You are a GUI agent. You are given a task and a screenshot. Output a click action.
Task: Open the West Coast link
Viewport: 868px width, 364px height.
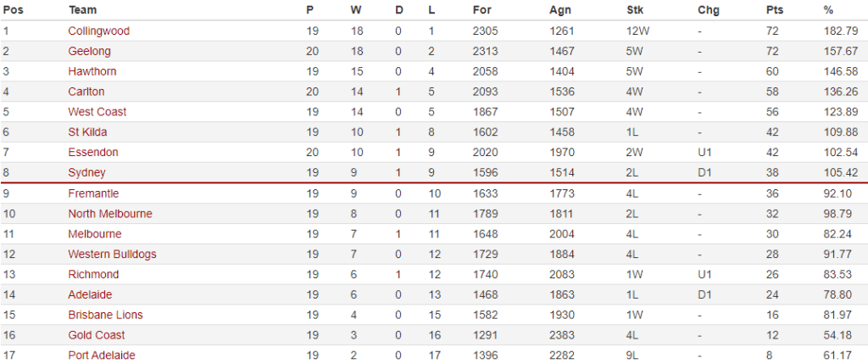97,112
